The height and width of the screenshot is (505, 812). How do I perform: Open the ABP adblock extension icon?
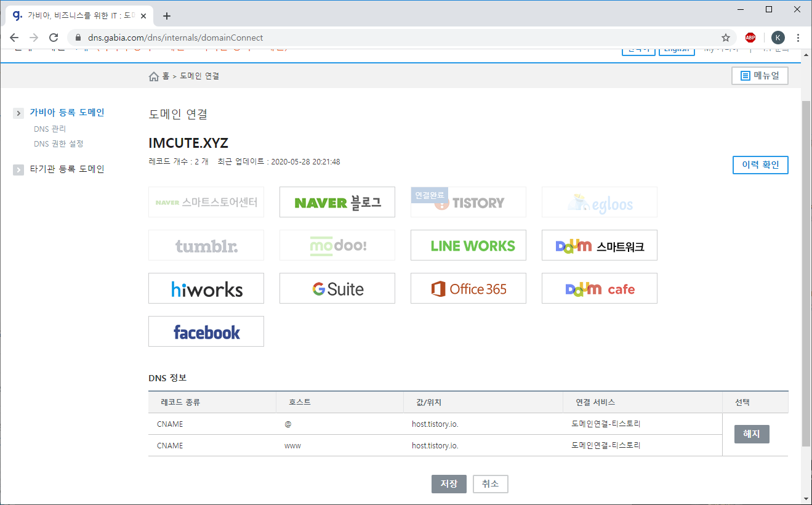coord(750,38)
